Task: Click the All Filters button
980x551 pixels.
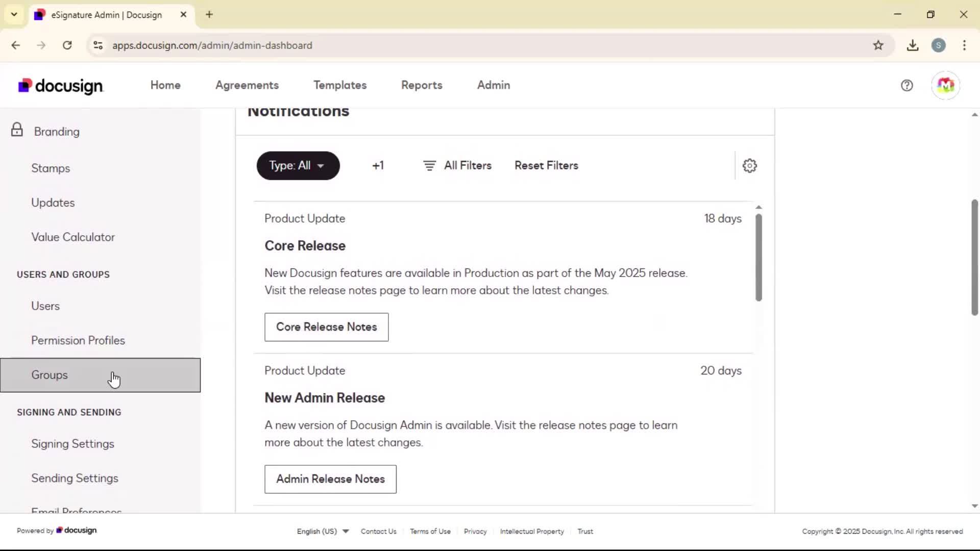Action: coord(457,166)
